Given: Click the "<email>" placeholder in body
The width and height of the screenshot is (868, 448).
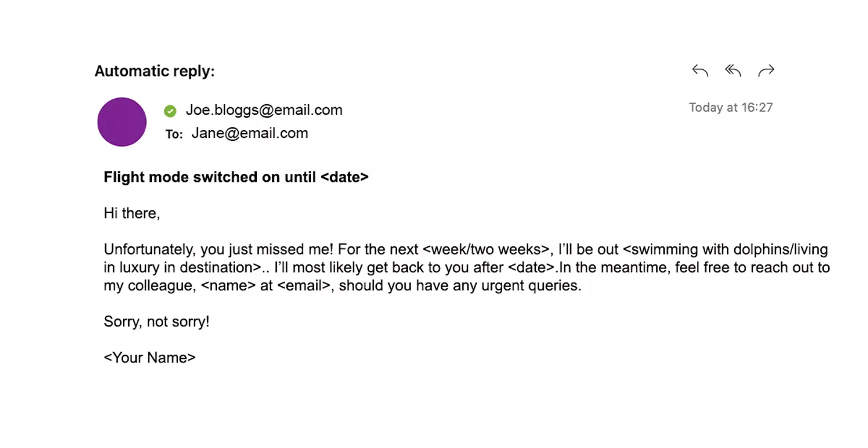Looking at the screenshot, I should click(x=304, y=285).
